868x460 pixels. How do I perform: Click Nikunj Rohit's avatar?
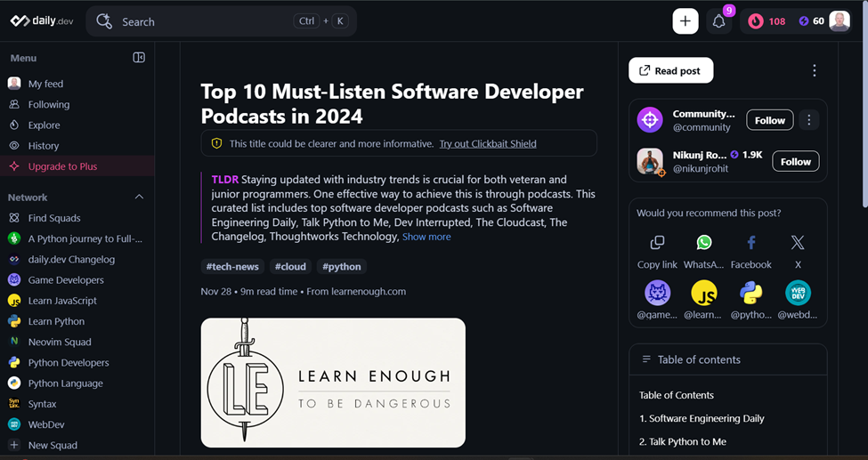click(x=650, y=162)
